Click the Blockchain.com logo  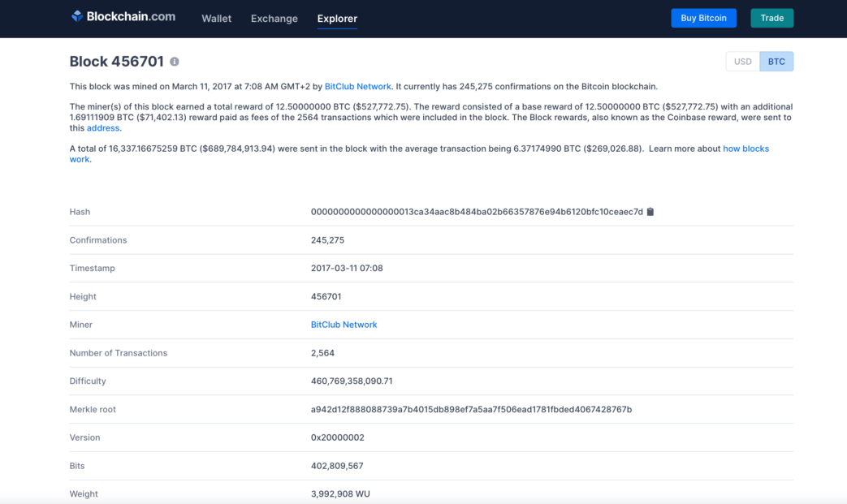tap(123, 17)
